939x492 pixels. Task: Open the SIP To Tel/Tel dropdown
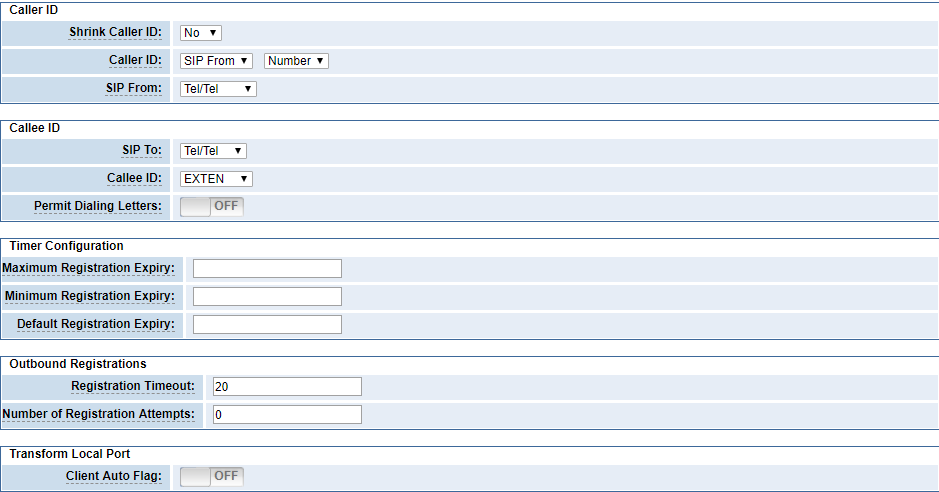(213, 151)
